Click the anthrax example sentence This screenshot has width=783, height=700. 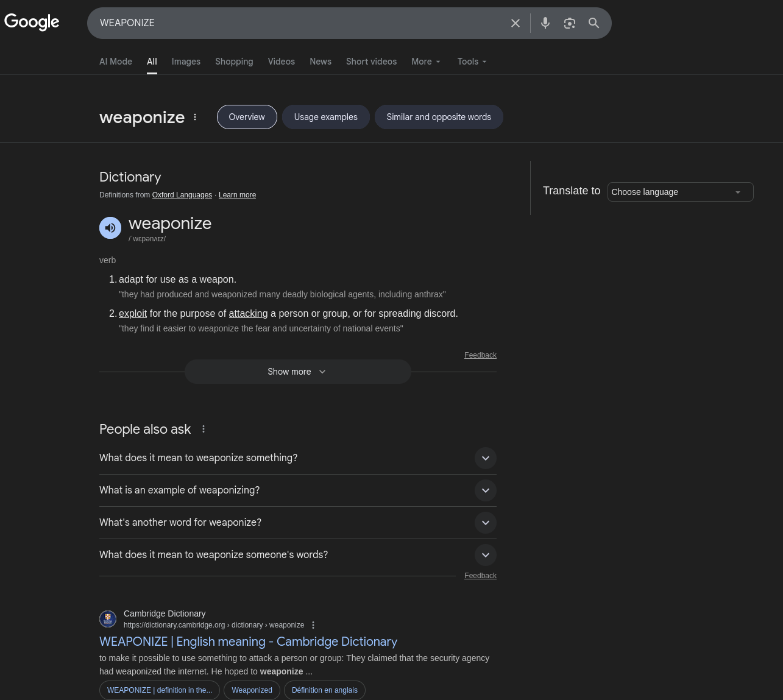point(282,294)
